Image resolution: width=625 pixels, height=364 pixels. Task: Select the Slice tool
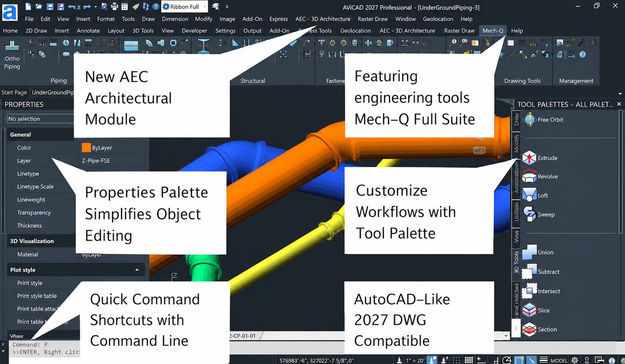click(536, 310)
